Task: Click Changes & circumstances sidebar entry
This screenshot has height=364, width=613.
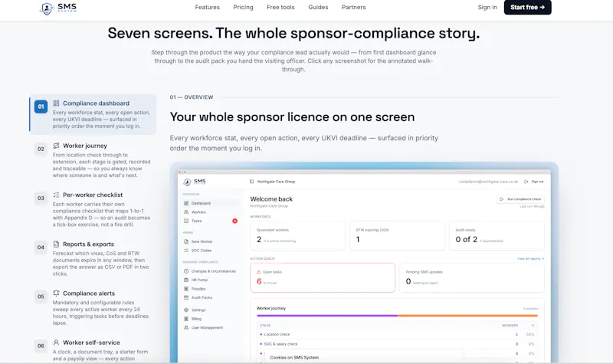Action: point(211,271)
